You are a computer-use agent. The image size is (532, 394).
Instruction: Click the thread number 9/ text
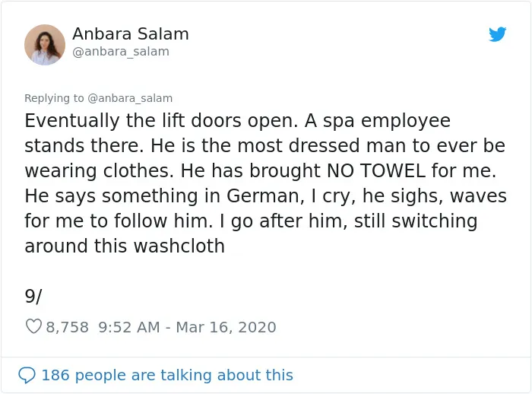click(x=33, y=296)
